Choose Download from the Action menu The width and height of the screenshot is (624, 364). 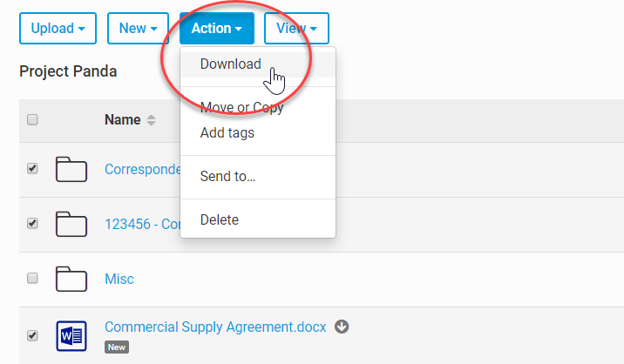click(x=230, y=64)
